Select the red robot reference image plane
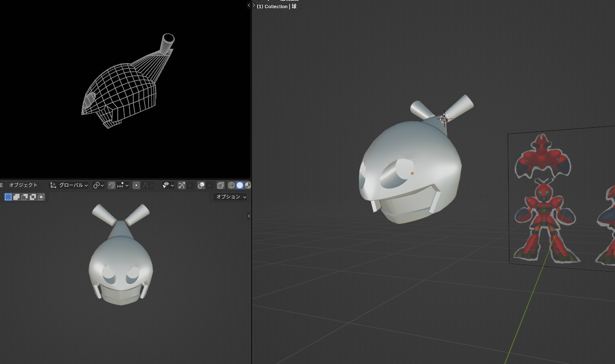 coord(562,199)
